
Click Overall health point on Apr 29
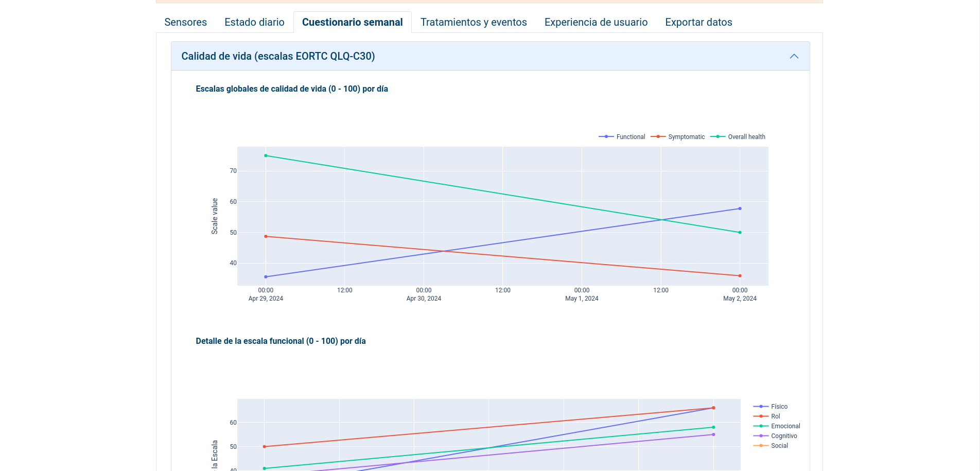(266, 155)
